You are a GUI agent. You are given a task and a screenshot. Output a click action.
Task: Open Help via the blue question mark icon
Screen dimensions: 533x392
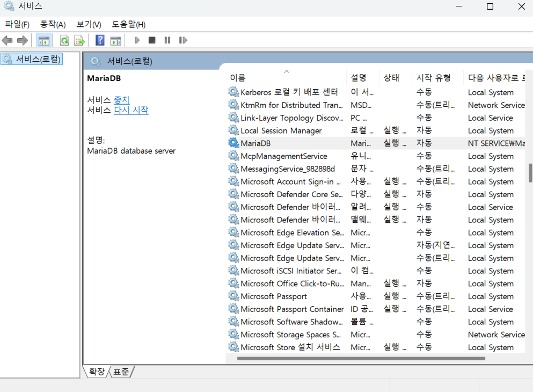(x=100, y=40)
